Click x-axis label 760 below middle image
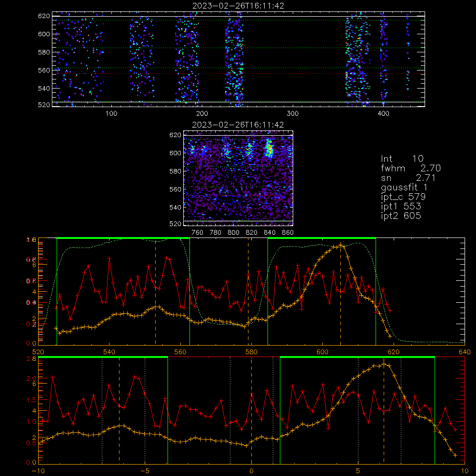The image size is (476, 476). coord(198,233)
